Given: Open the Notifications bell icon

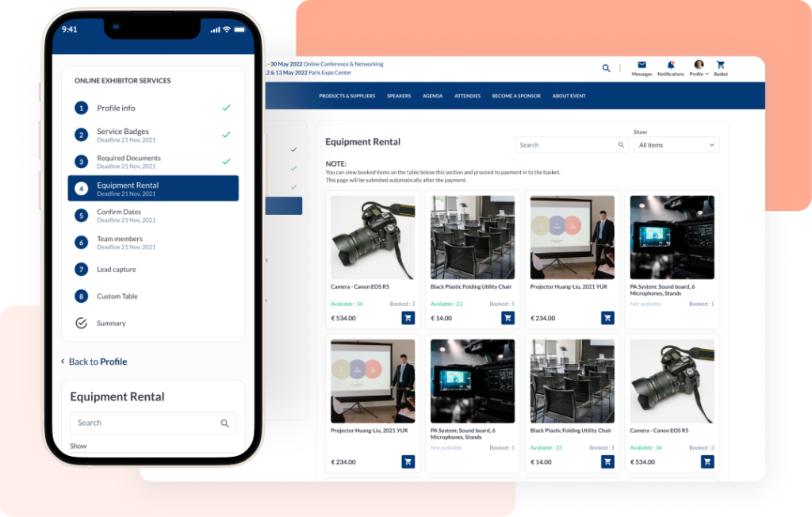Looking at the screenshot, I should [671, 65].
